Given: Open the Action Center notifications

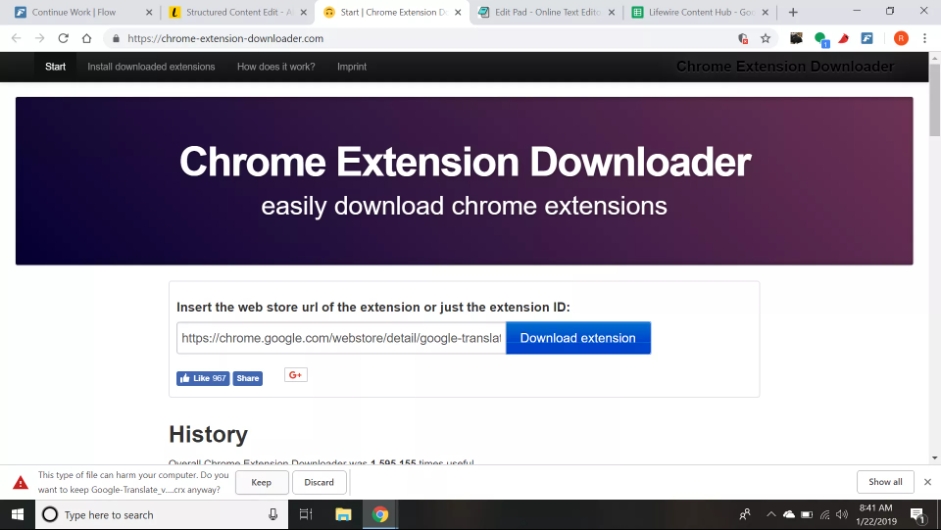Looking at the screenshot, I should click(918, 515).
